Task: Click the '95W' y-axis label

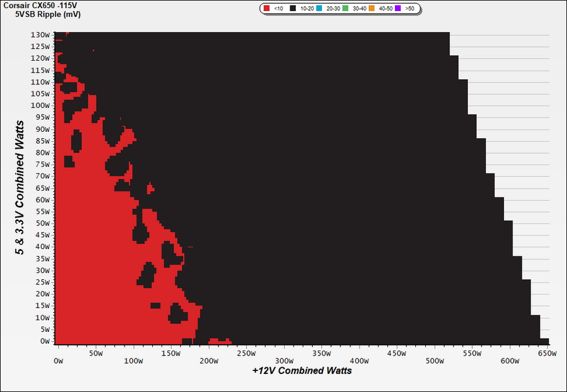Action: point(42,117)
